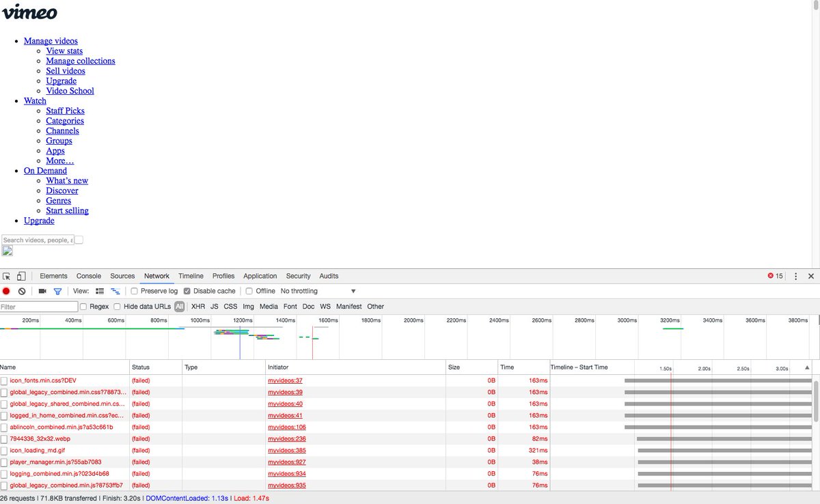Filter requests by Other
Screen dimensions: 820x504
click(x=376, y=307)
